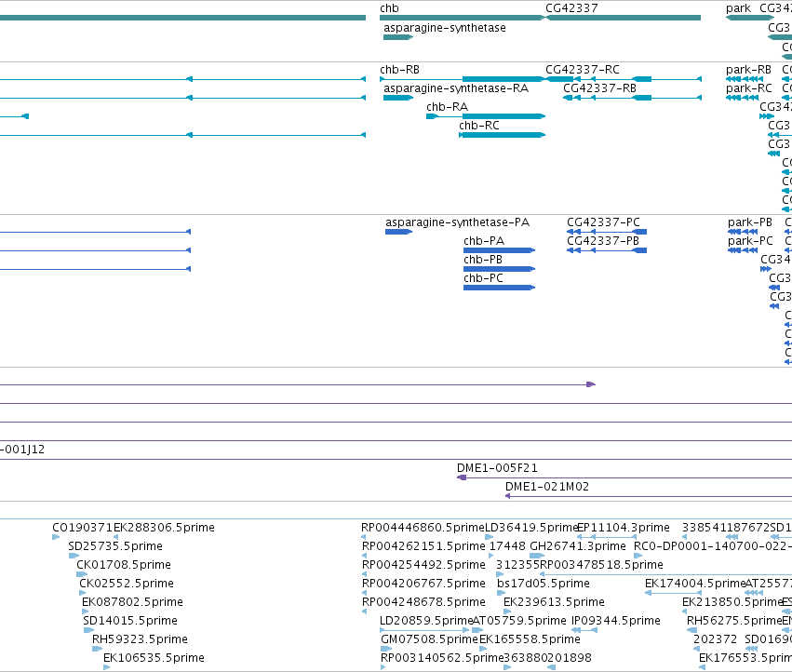Image resolution: width=792 pixels, height=672 pixels.
Task: Click the asparagine-synthetase-PA protein label
Action: tap(457, 222)
